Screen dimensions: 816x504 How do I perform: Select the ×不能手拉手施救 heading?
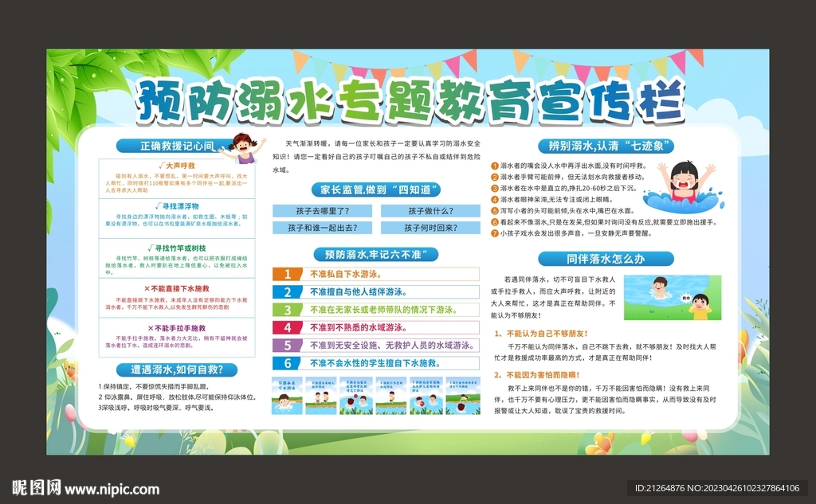pyautogui.click(x=177, y=328)
